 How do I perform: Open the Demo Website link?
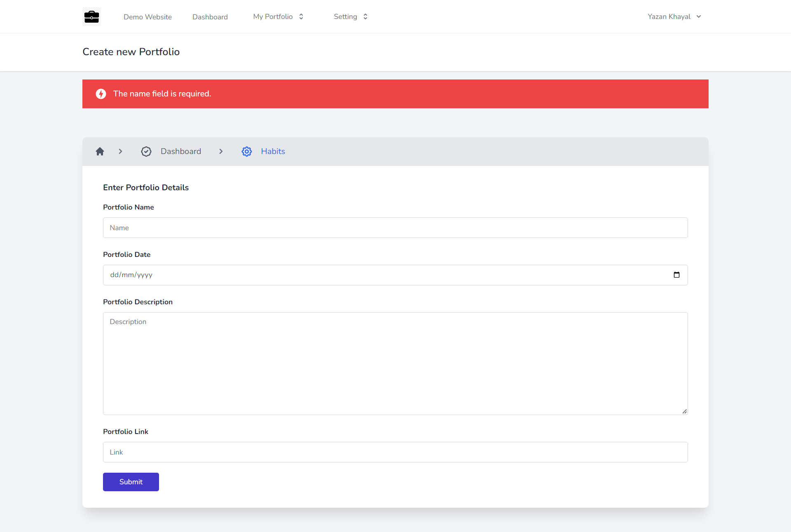[147, 17]
